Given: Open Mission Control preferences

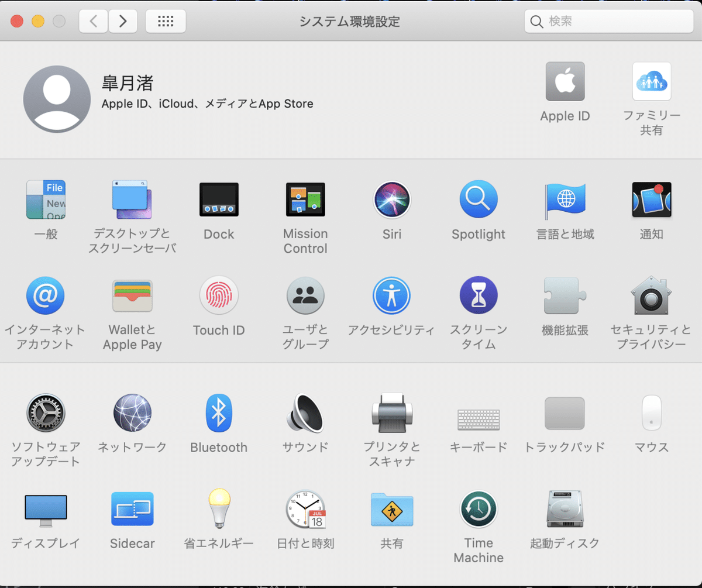Looking at the screenshot, I should point(305,200).
